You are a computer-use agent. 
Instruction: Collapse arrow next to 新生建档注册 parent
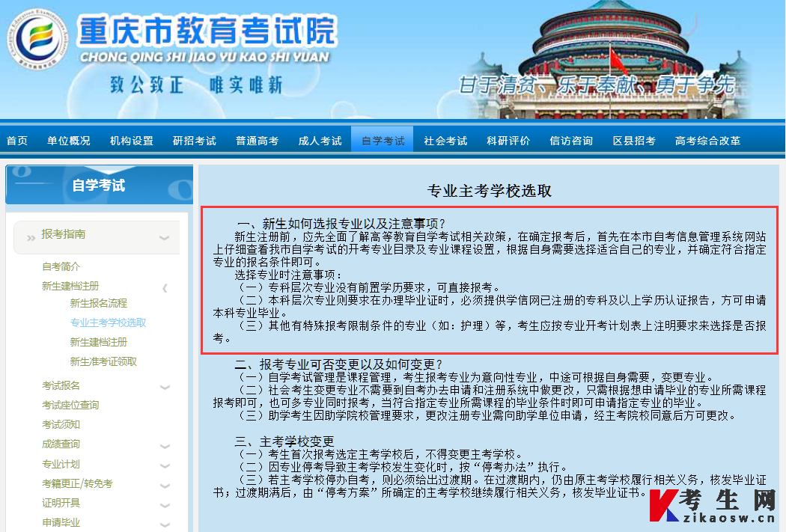point(165,287)
